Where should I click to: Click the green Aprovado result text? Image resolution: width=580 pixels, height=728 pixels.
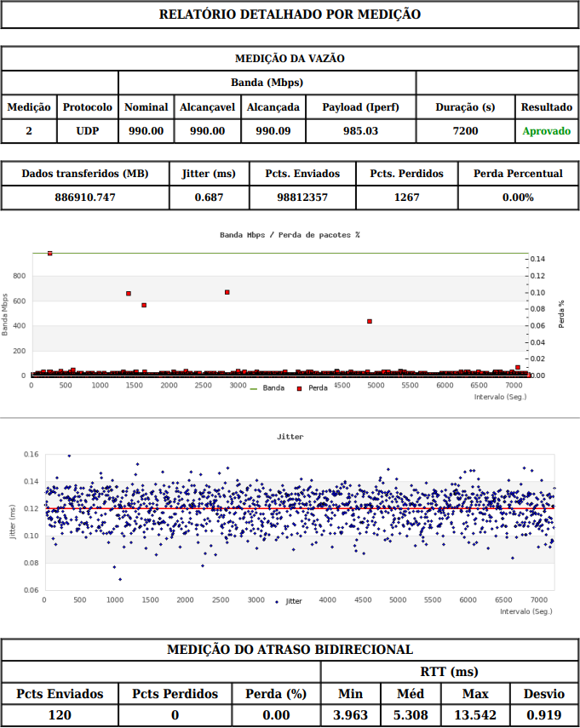tap(546, 131)
